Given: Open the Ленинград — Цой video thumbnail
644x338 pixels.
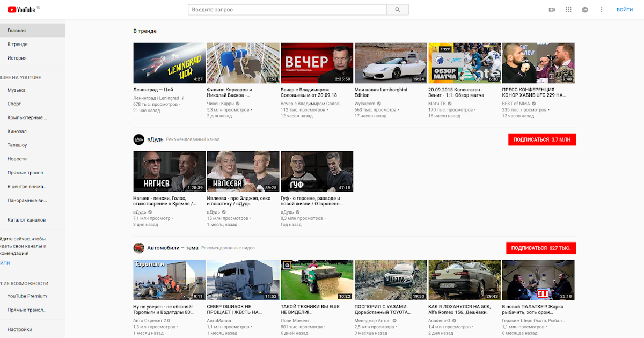Looking at the screenshot, I should 169,63.
